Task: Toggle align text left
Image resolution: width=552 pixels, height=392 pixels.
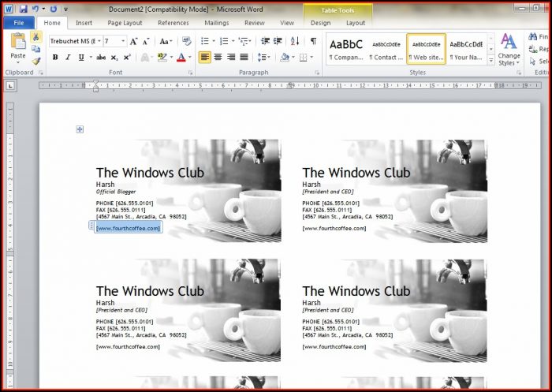Action: [205, 57]
